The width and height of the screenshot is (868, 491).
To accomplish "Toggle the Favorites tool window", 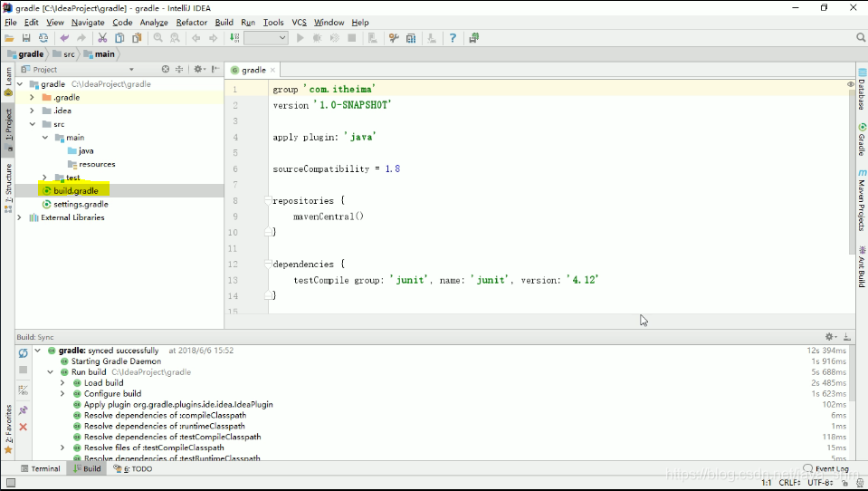I will [x=8, y=429].
